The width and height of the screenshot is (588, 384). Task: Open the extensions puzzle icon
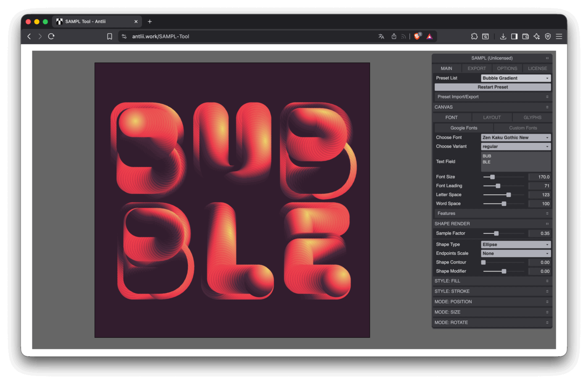coord(474,37)
